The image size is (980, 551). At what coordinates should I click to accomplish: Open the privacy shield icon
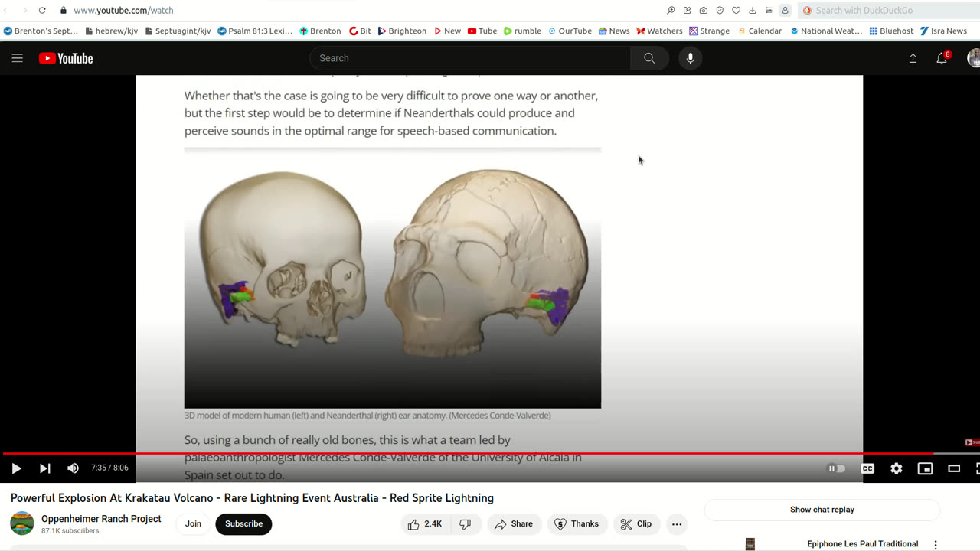(x=720, y=11)
